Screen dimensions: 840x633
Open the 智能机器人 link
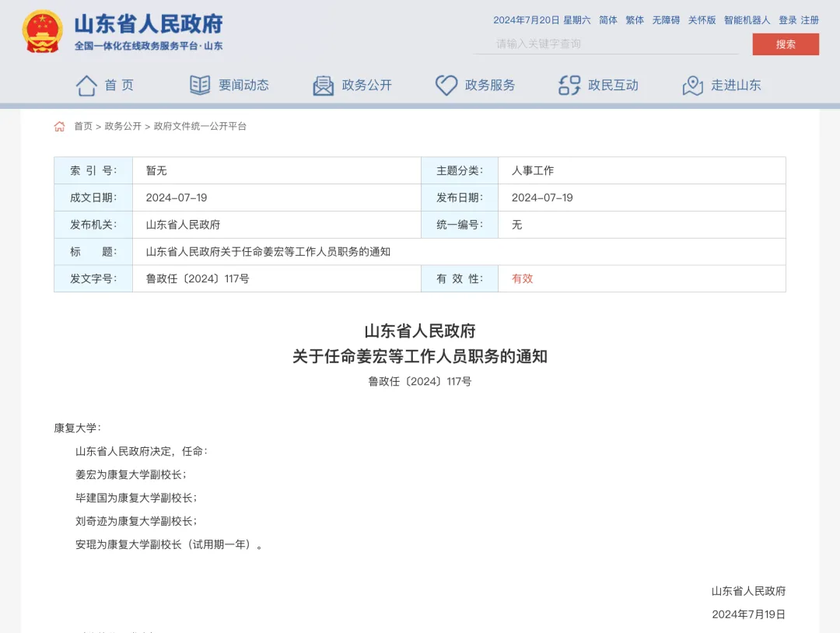(x=747, y=20)
